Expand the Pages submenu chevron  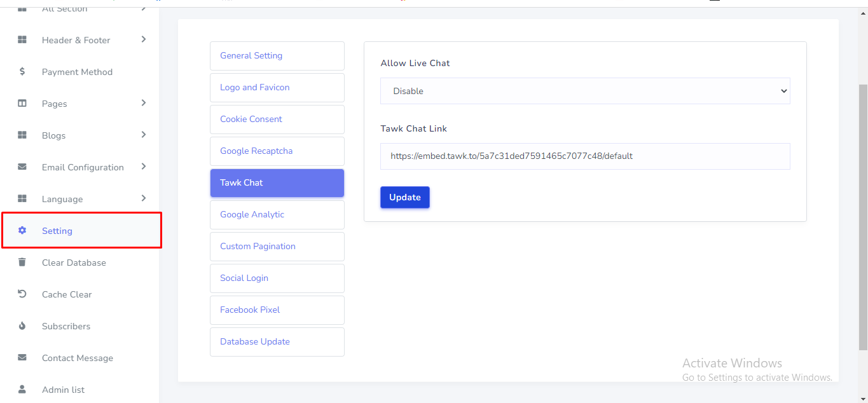144,103
